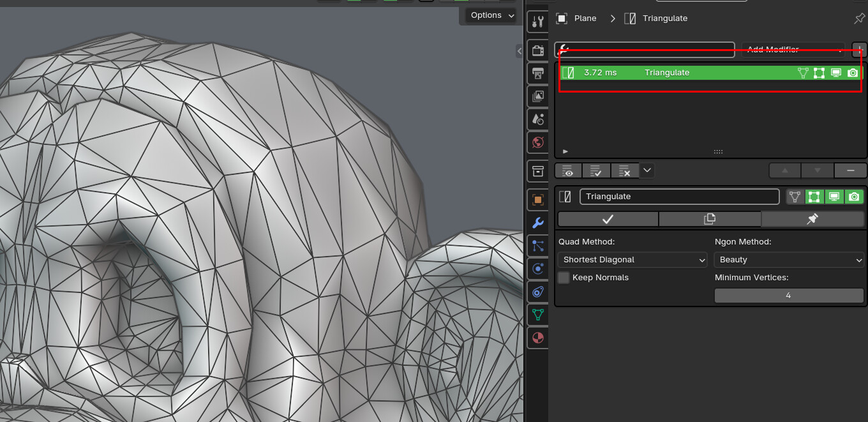Toggle On Cage in the Triangulate list row
Screen dimensions: 868x422
pos(803,73)
